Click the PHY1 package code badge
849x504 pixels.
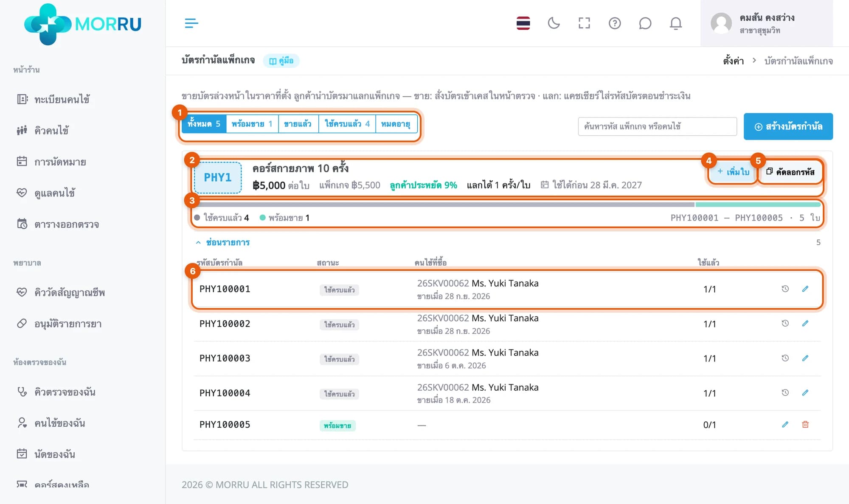218,177
